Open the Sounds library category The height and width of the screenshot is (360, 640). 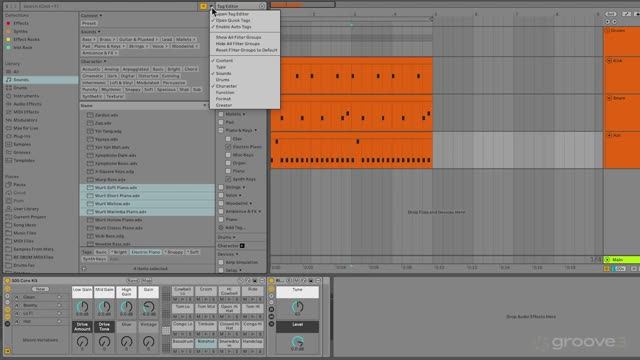(40, 80)
